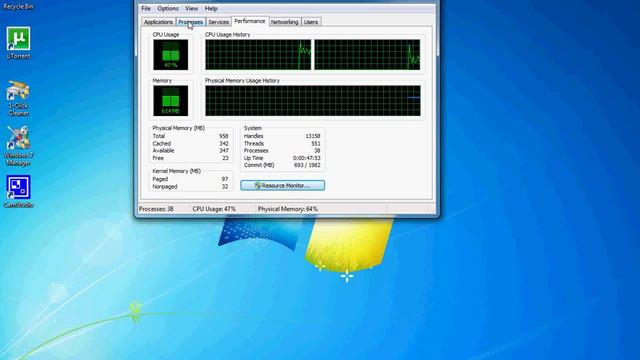Open the CamStudio desktop icon

coord(18,191)
